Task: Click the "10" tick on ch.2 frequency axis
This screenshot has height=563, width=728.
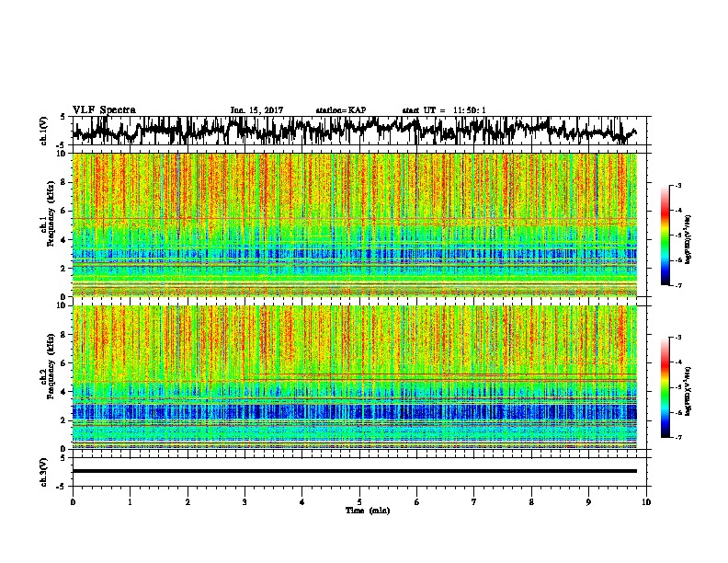Action: [x=63, y=305]
